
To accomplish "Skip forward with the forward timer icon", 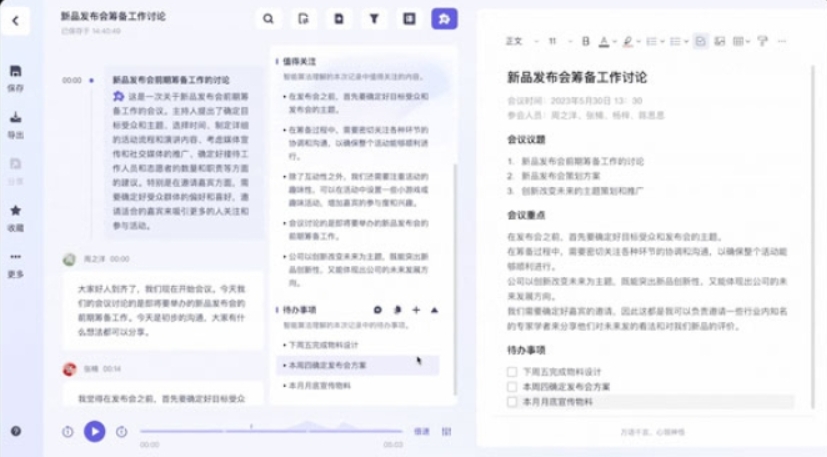I will pos(121,432).
